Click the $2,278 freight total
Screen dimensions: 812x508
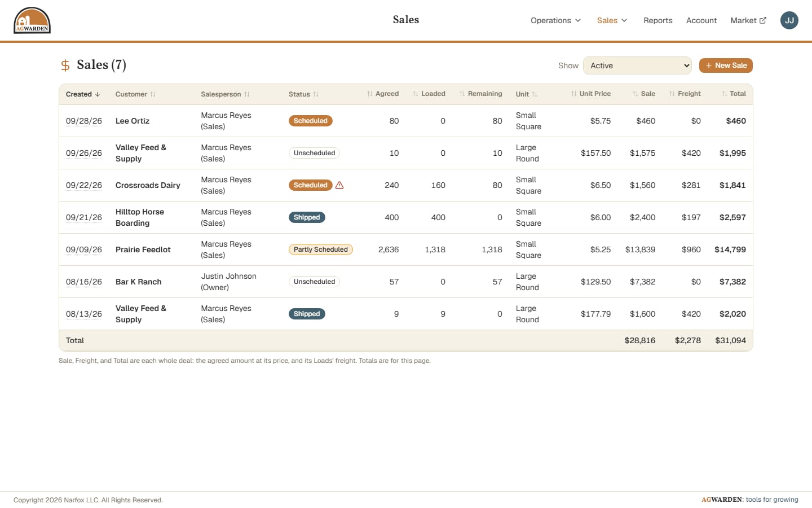coord(688,340)
